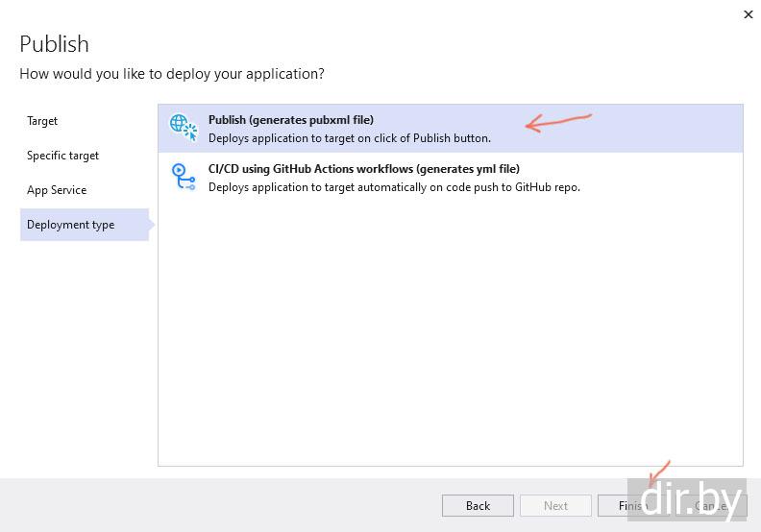The height and width of the screenshot is (532, 761).
Task: Choose Publish (generates pubxml file) option
Action: tap(291, 120)
